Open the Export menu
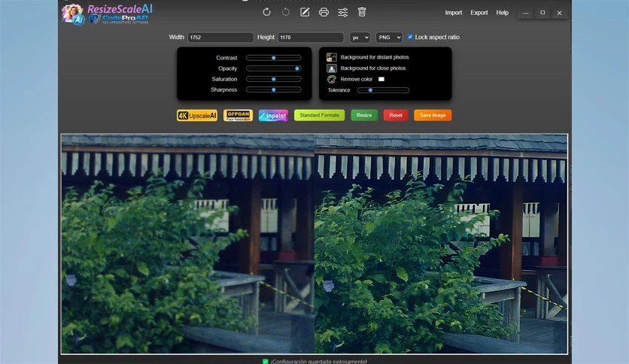This screenshot has width=629, height=364. click(479, 13)
